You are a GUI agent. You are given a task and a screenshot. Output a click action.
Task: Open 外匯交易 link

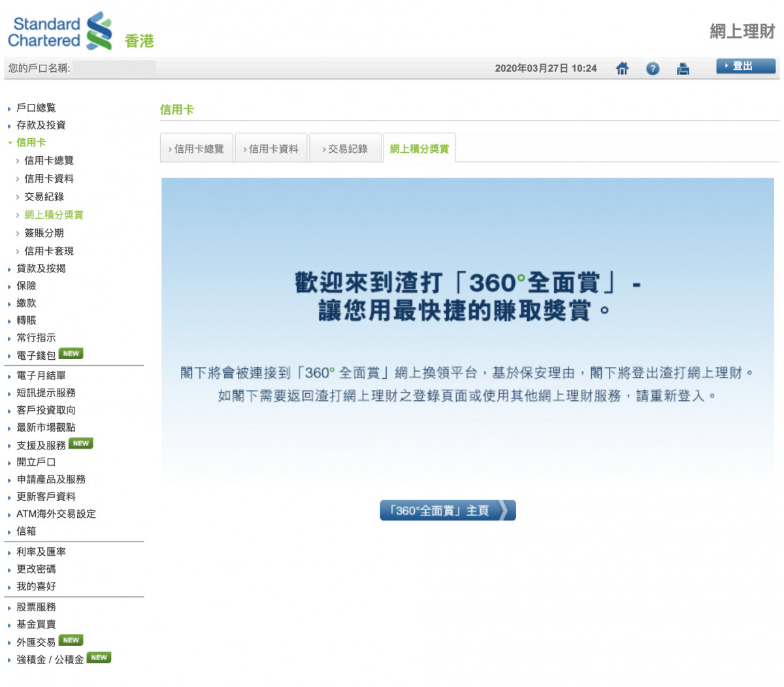pyautogui.click(x=36, y=642)
